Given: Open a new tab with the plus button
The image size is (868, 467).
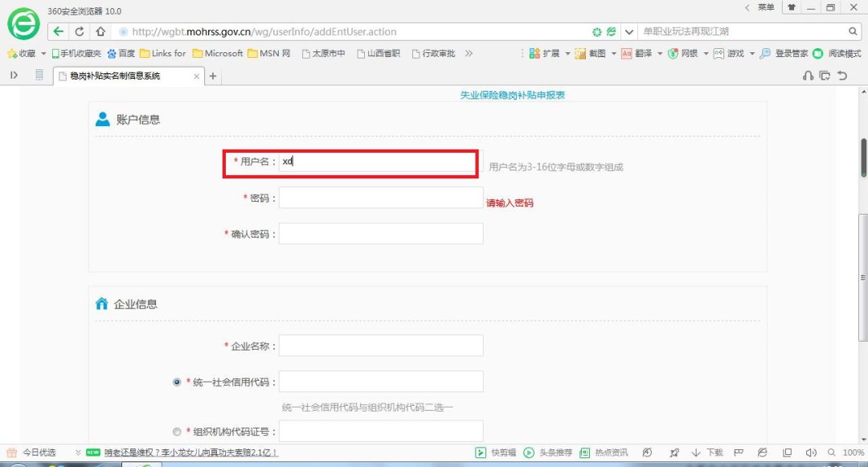Looking at the screenshot, I should (213, 76).
